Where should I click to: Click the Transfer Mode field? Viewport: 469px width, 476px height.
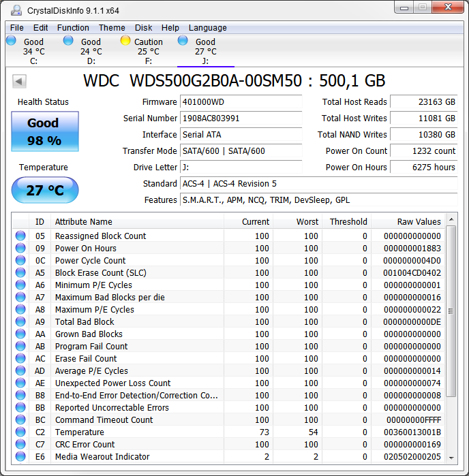coord(241,151)
